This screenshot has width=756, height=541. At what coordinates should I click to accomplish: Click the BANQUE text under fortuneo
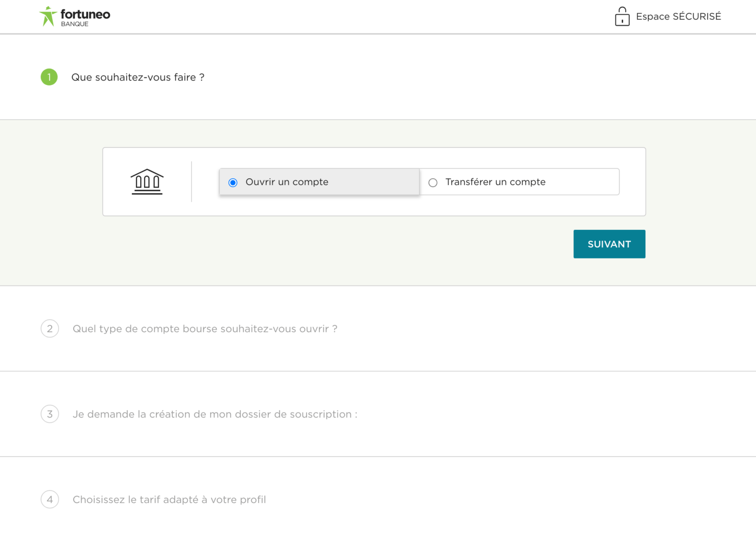point(75,24)
